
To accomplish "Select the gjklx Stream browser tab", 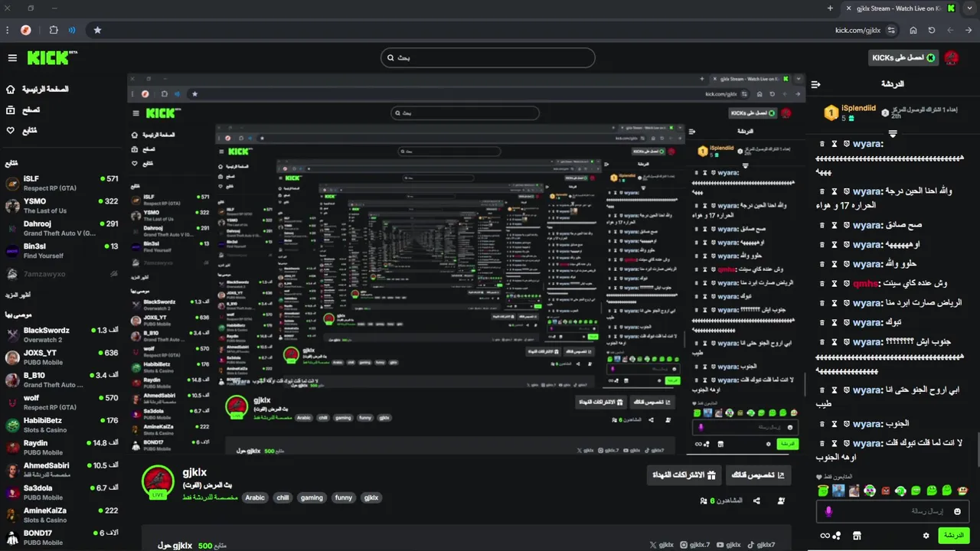I will (900, 8).
